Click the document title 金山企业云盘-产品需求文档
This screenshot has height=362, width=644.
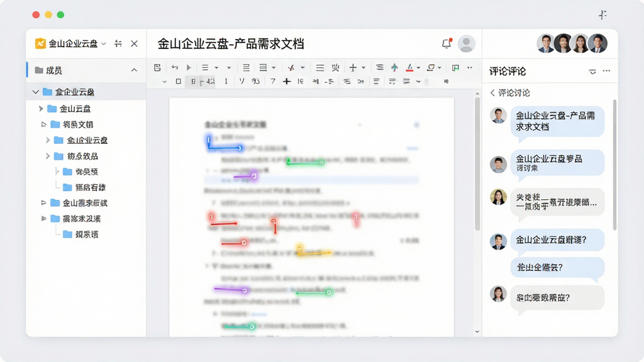pyautogui.click(x=231, y=44)
